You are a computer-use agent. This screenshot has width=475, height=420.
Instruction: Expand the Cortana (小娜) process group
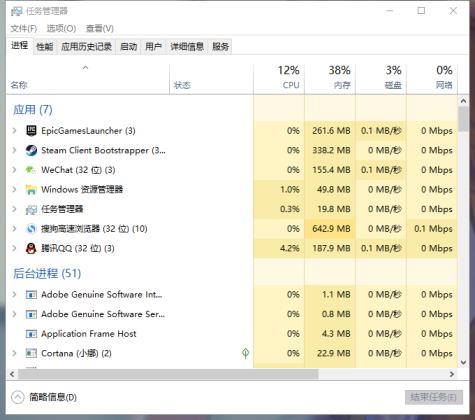14,353
